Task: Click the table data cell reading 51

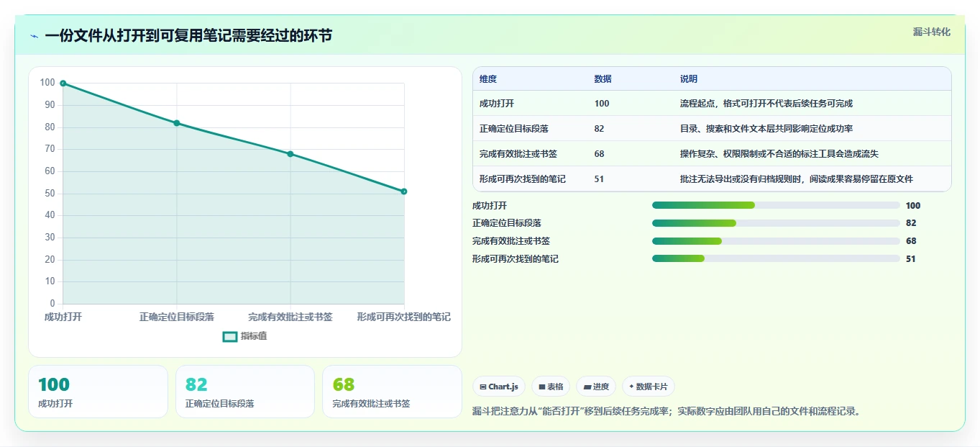Action: 600,179
